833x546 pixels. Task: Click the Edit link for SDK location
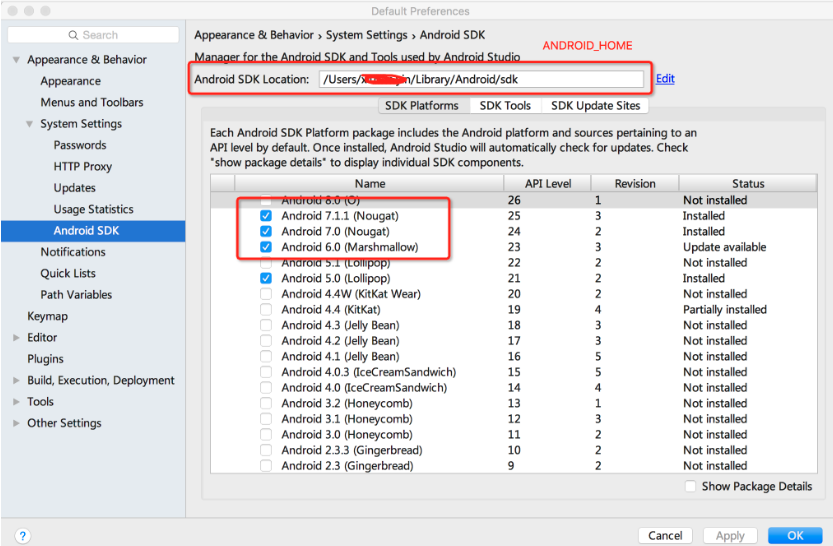point(665,79)
